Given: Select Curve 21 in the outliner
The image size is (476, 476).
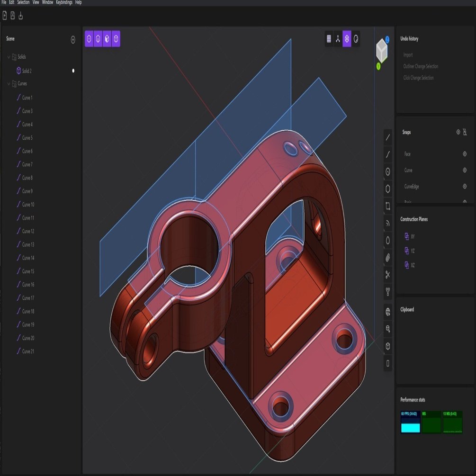Looking at the screenshot, I should [x=28, y=351].
